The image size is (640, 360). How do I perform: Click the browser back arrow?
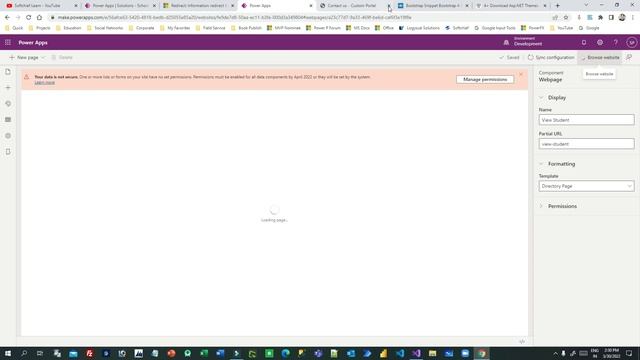pyautogui.click(x=7, y=18)
